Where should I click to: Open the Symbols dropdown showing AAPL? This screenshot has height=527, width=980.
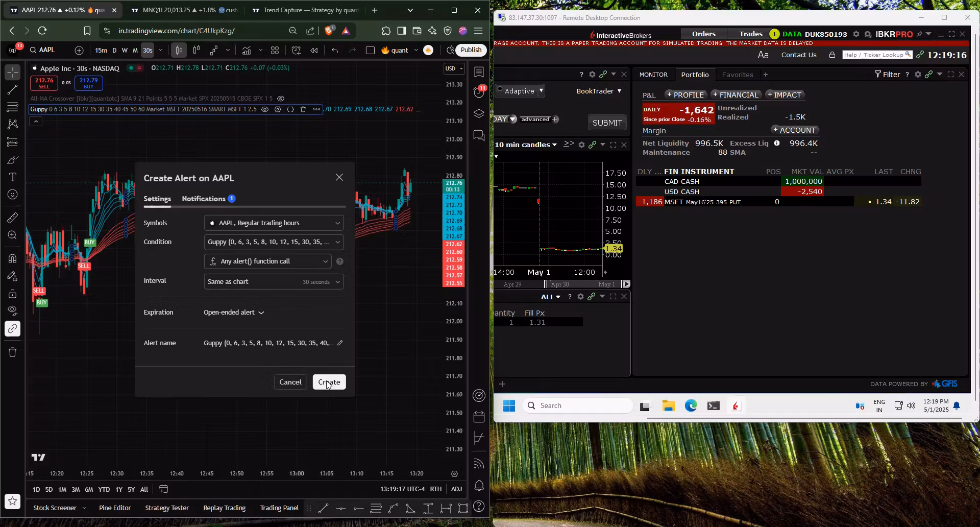coord(274,223)
